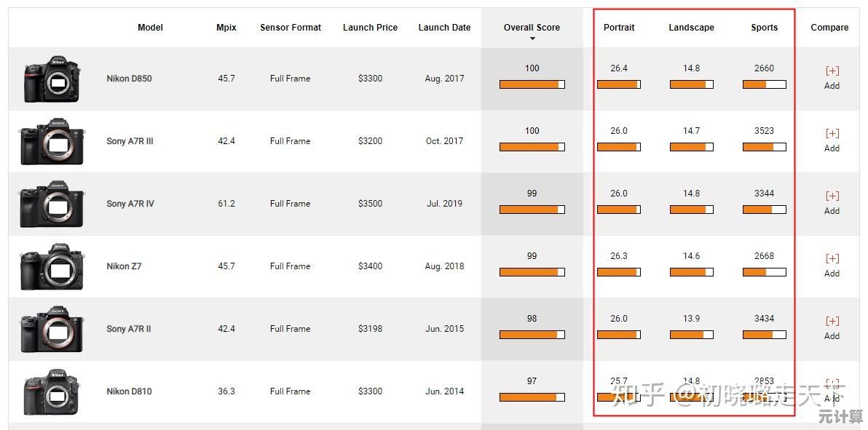Viewport: 868px width, 430px height.
Task: Sort table by Launch Price column
Action: (370, 28)
